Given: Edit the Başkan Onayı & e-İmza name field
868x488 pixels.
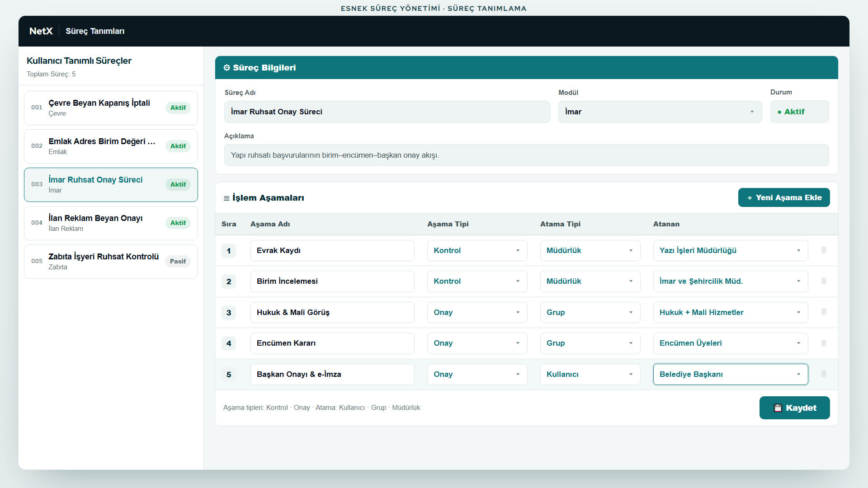Looking at the screenshot, I should click(332, 374).
